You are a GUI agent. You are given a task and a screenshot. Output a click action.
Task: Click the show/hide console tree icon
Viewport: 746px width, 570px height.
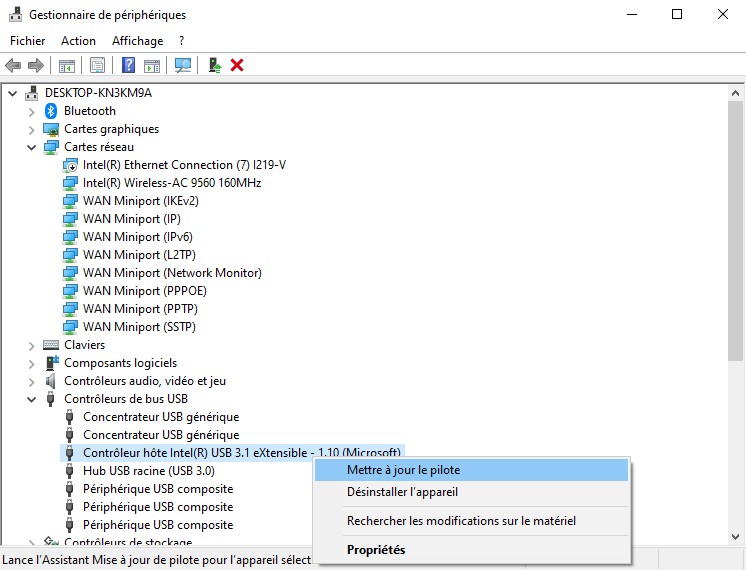67,65
